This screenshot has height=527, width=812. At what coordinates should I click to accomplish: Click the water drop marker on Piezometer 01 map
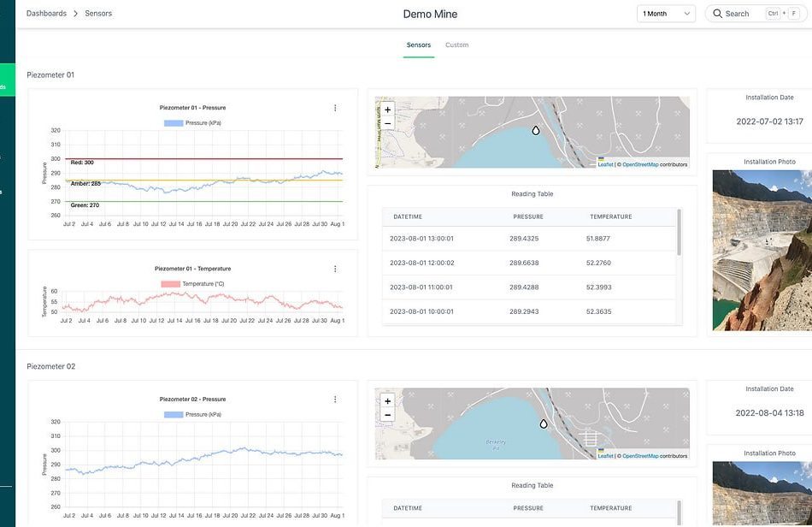(536, 131)
